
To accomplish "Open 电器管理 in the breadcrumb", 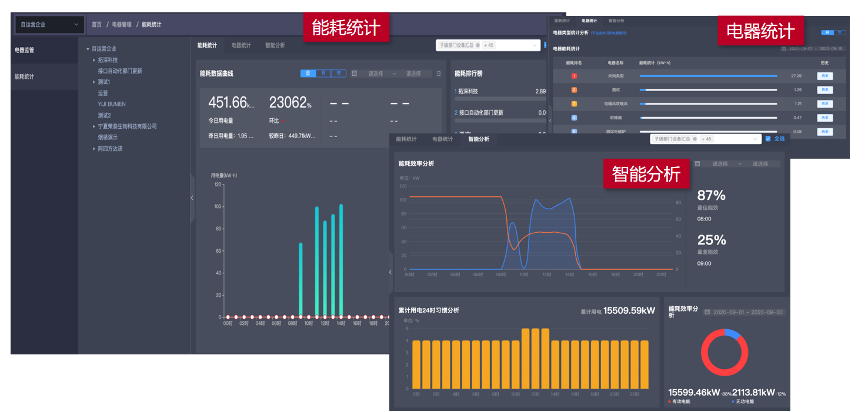I will coord(122,25).
